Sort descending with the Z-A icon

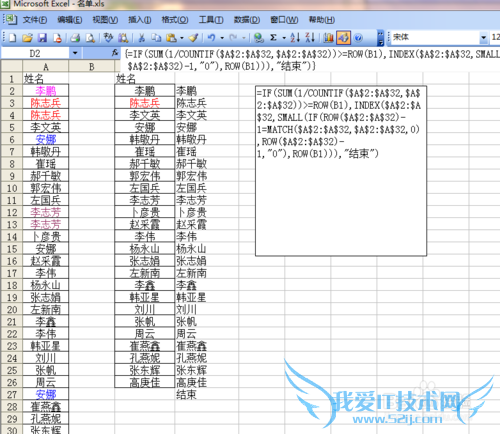point(310,38)
